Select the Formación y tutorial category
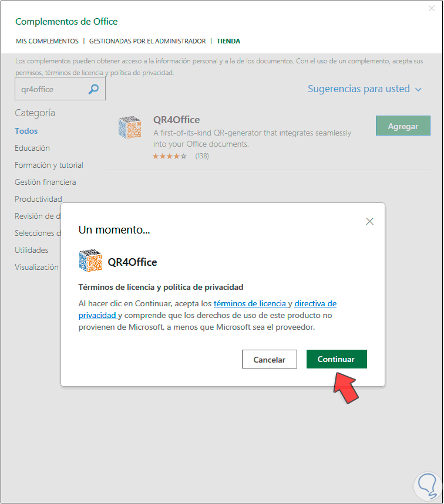Image resolution: width=444 pixels, height=504 pixels. [49, 165]
